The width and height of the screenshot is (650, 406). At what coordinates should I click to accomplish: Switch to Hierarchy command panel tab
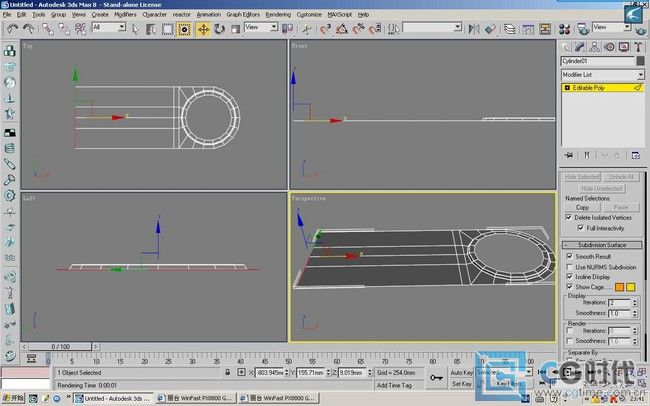tap(594, 47)
